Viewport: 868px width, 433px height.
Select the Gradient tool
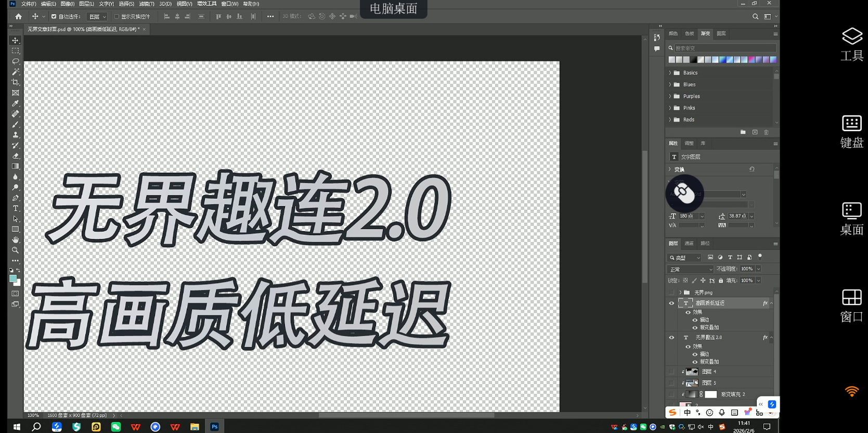click(16, 166)
